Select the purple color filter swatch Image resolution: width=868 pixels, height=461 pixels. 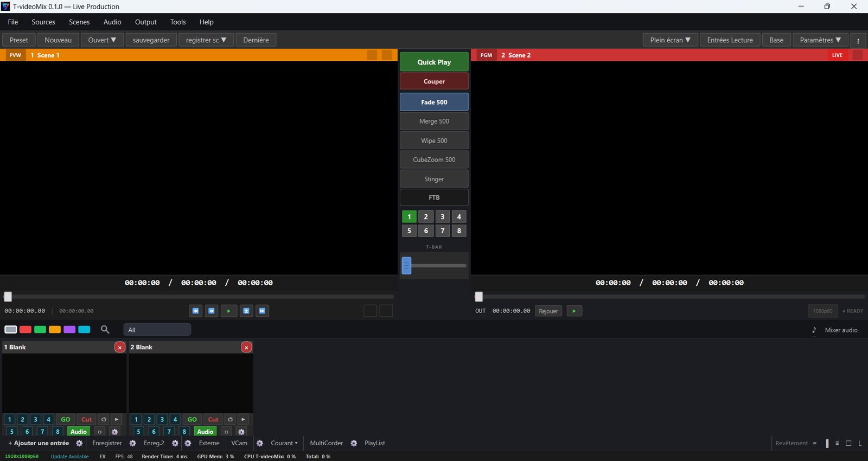coord(69,329)
